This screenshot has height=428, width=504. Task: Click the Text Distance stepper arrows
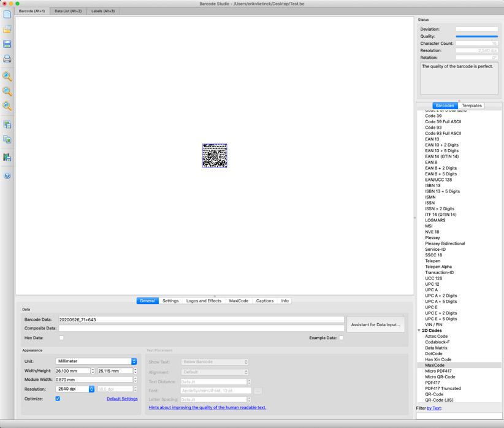coord(249,381)
